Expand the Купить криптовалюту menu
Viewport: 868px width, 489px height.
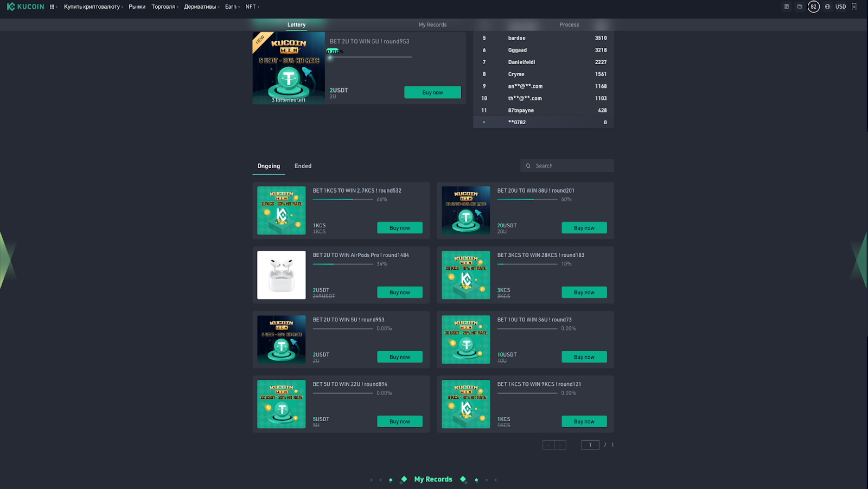93,7
